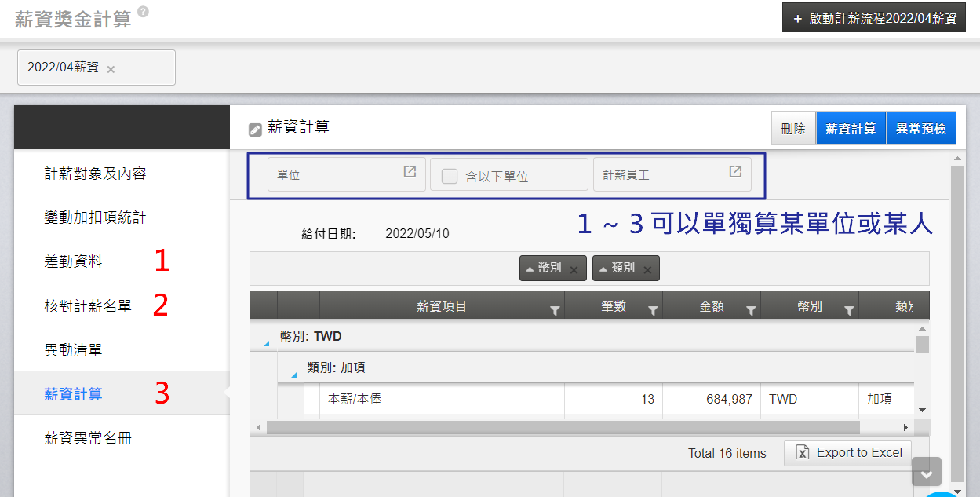
Task: Start 啟動計薪流程2022/04薪資 process
Action: click(x=873, y=18)
